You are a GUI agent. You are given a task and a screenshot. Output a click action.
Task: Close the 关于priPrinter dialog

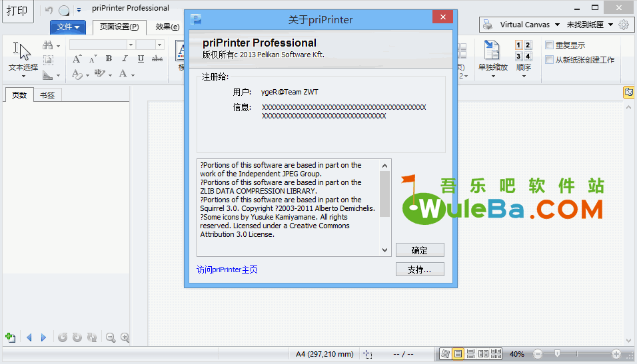click(x=443, y=17)
